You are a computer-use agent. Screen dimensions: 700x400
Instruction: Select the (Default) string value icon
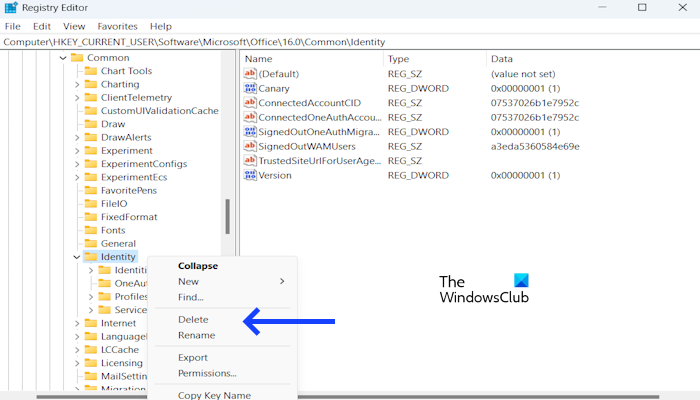click(250, 74)
